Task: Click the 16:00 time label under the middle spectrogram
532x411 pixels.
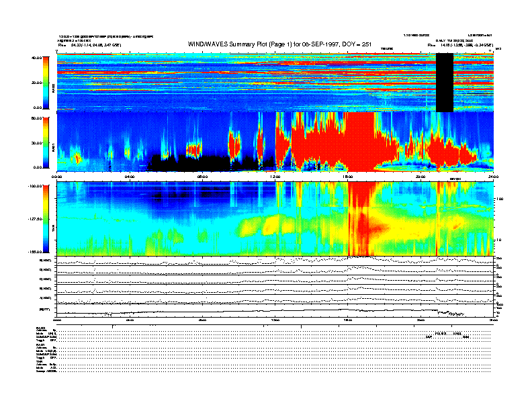Action: [x=348, y=177]
